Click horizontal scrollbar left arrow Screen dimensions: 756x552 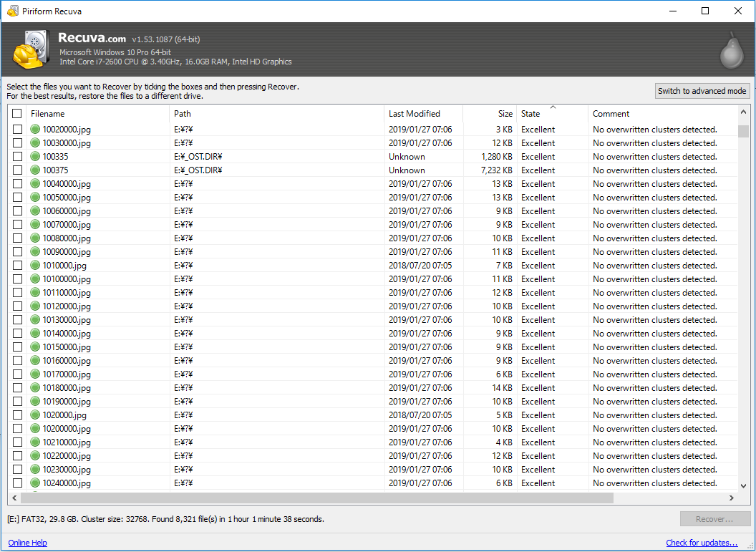pyautogui.click(x=14, y=498)
